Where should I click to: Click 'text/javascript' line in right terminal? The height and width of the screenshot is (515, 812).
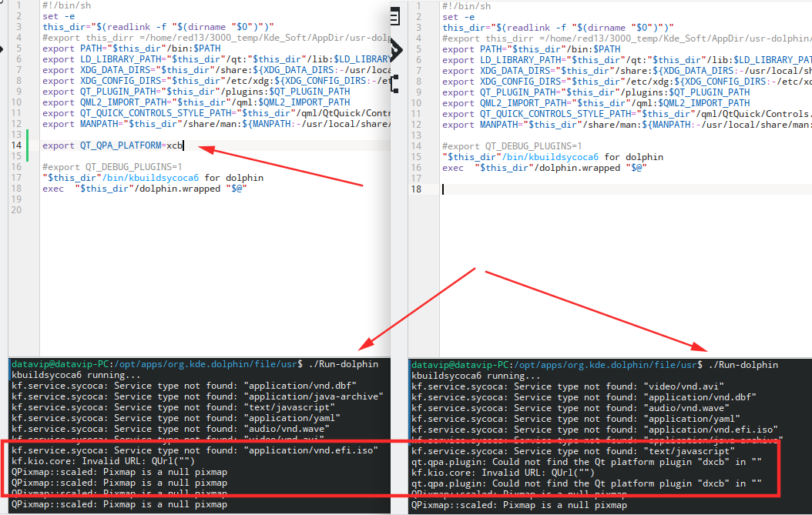coord(572,451)
